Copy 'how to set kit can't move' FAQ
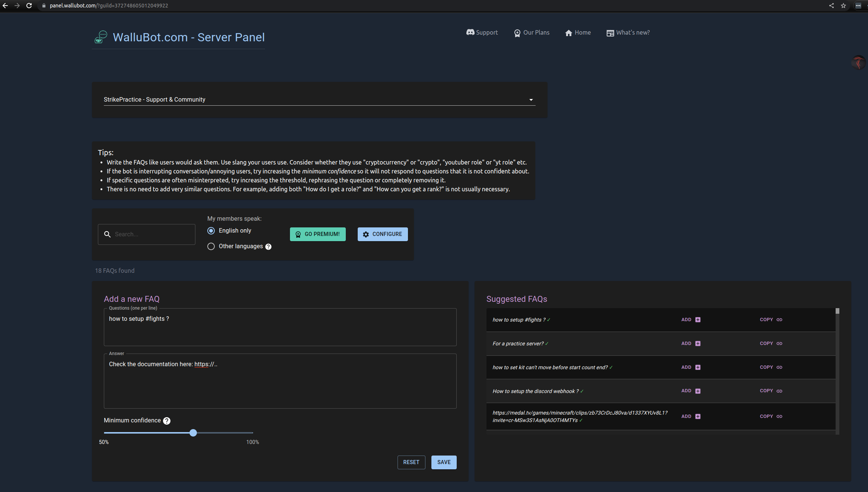 point(771,367)
